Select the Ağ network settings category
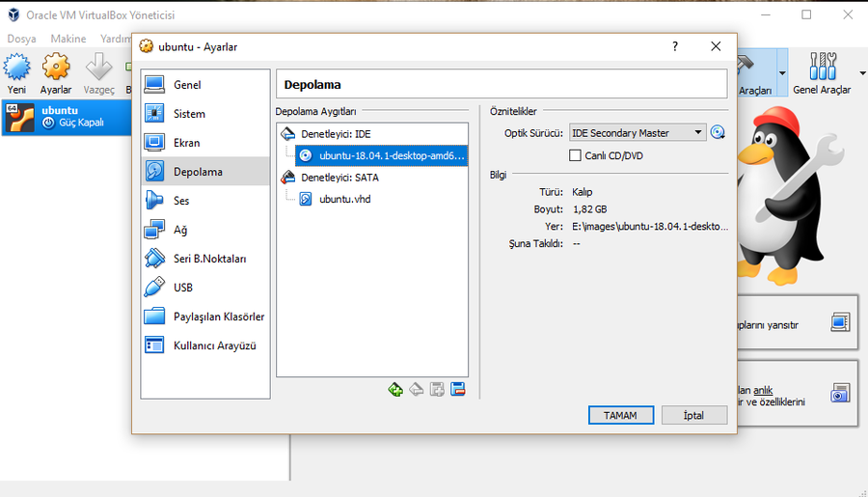Screen dimensions: 868x497 point(180,230)
